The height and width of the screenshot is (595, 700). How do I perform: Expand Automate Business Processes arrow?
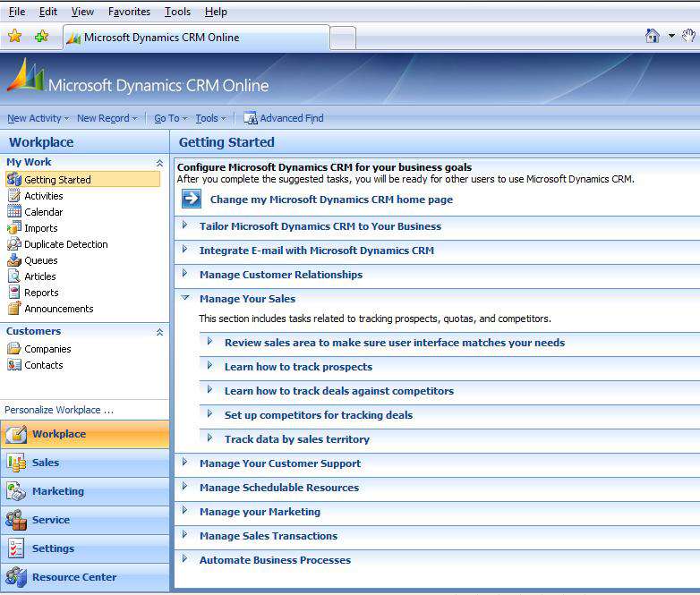point(184,558)
